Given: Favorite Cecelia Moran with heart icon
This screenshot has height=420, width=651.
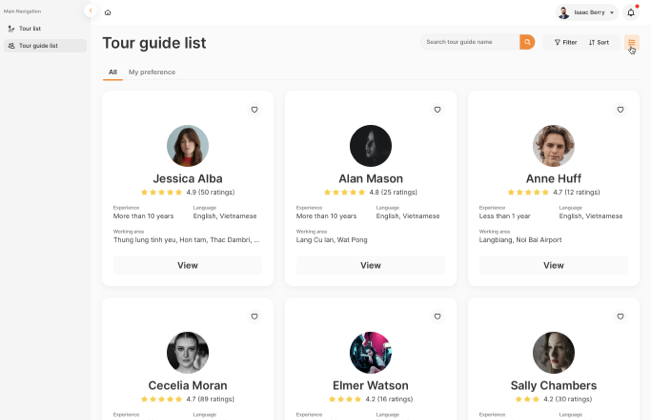Looking at the screenshot, I should click(x=255, y=316).
